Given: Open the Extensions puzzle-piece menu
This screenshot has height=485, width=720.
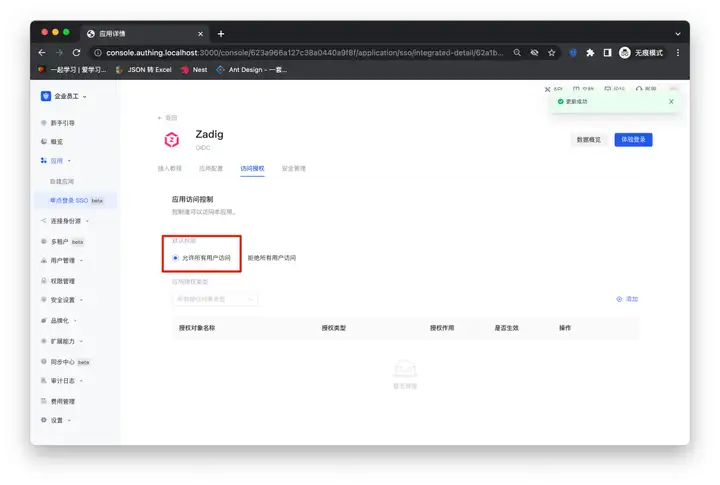Looking at the screenshot, I should point(590,53).
